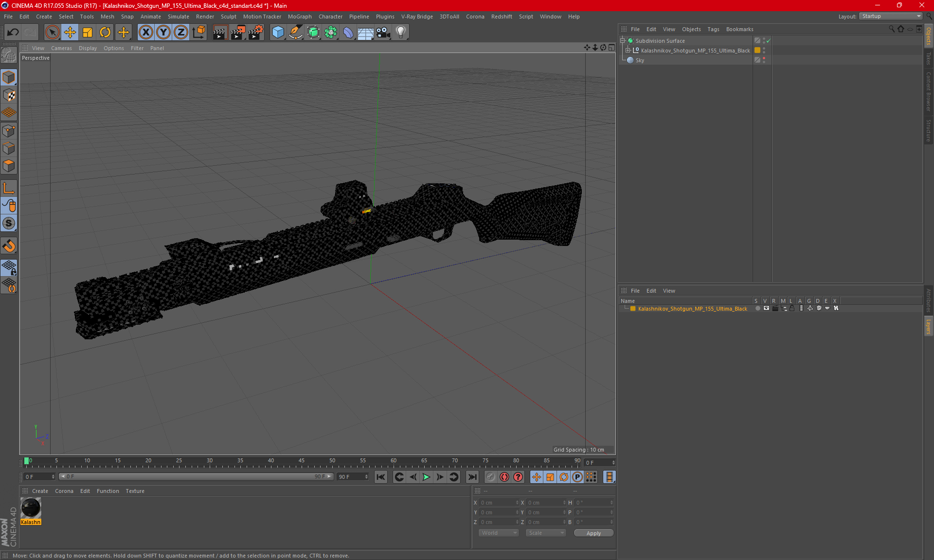Go to start of animation
Viewport: 934px width, 560px height.
(381, 477)
